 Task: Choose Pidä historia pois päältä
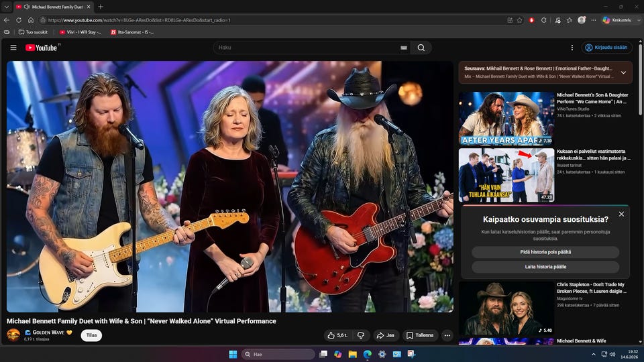(545, 252)
